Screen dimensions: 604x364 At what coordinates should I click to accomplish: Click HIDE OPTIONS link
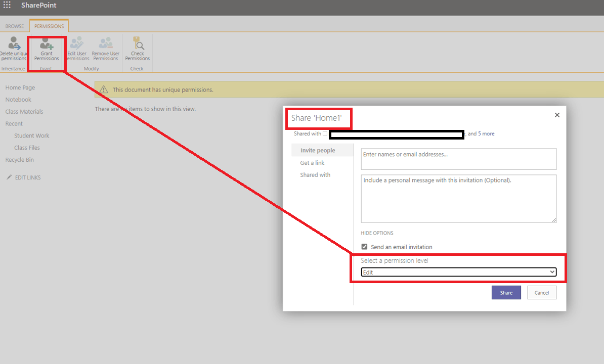tap(377, 233)
